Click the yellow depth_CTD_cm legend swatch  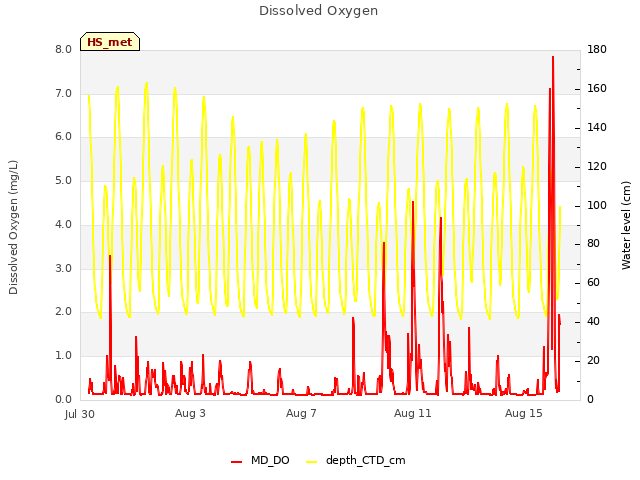point(311,462)
